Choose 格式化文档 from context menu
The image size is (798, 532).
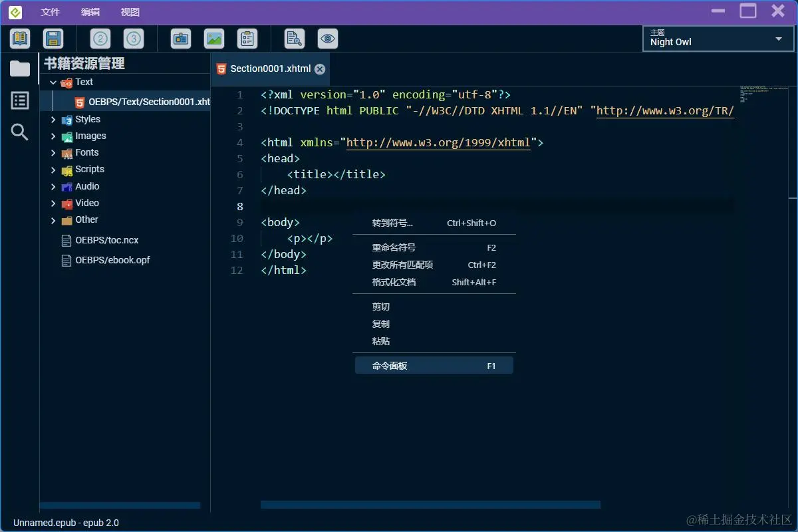tap(434, 283)
